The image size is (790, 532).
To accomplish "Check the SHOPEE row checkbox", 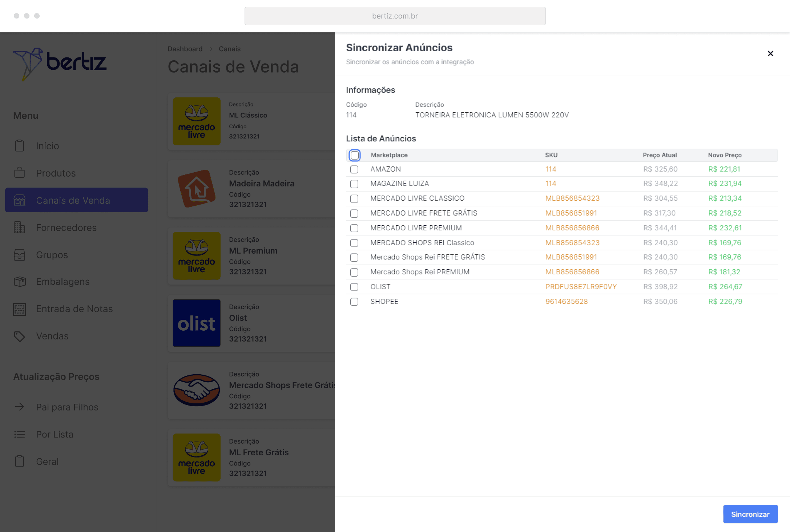I will [354, 302].
